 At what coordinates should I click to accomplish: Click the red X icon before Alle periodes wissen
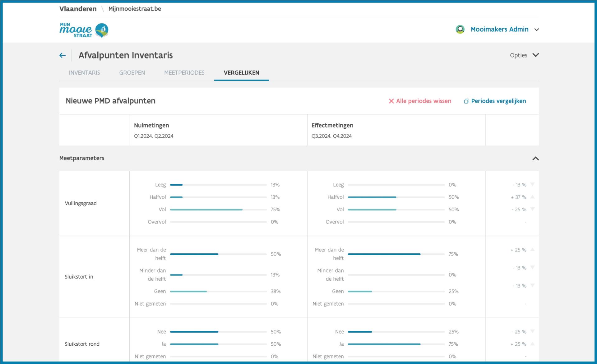pos(391,101)
